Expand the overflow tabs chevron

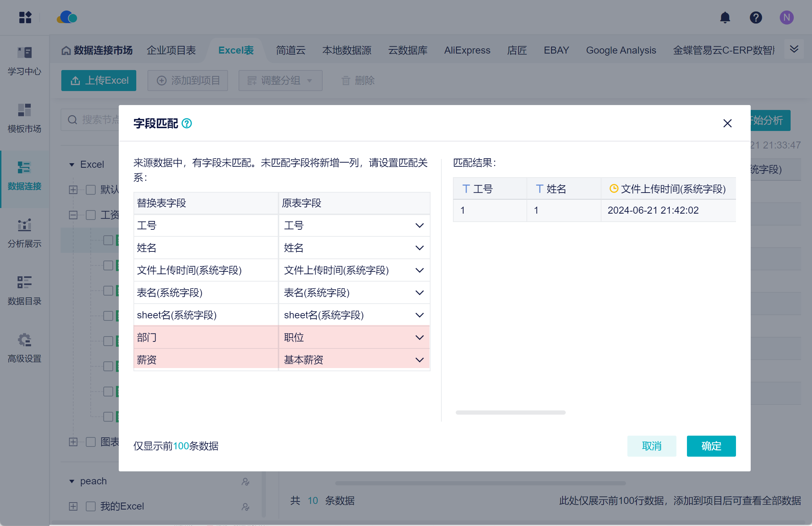coord(794,49)
